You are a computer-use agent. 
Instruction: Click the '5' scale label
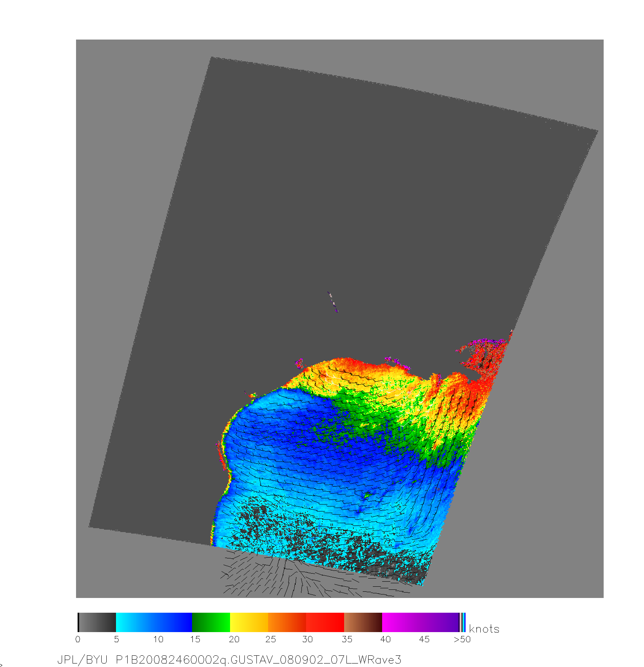116,639
